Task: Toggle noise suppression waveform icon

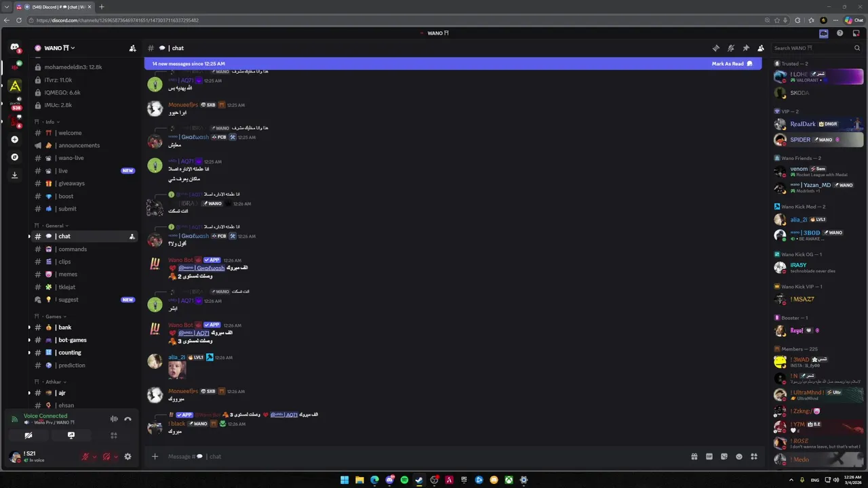Action: click(x=114, y=419)
